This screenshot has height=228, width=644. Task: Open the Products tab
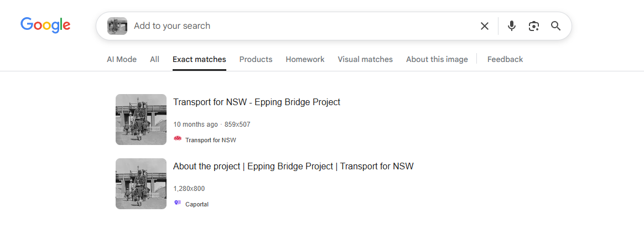click(256, 59)
